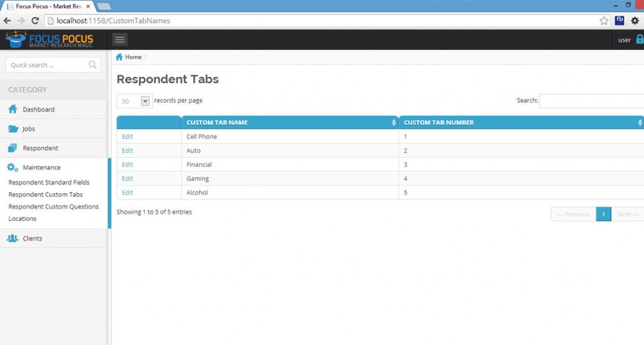
Task: Select the Respondent sidebar item
Action: click(40, 149)
